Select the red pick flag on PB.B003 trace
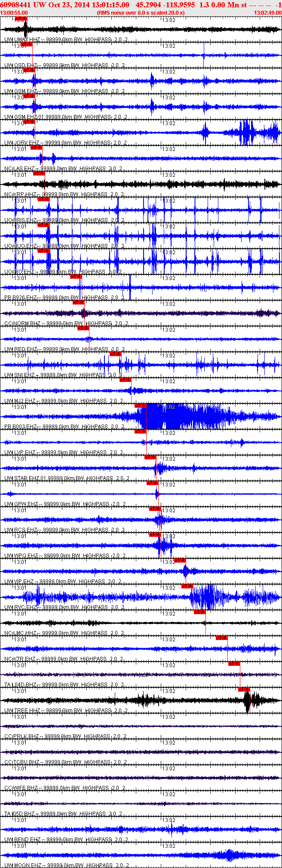Image resolution: width=282 pixels, height=868 pixels. point(141,406)
